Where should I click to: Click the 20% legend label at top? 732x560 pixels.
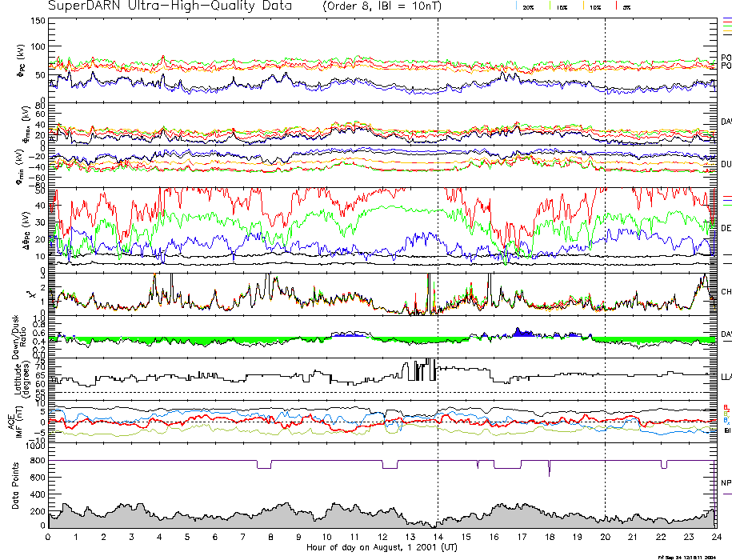coord(529,7)
